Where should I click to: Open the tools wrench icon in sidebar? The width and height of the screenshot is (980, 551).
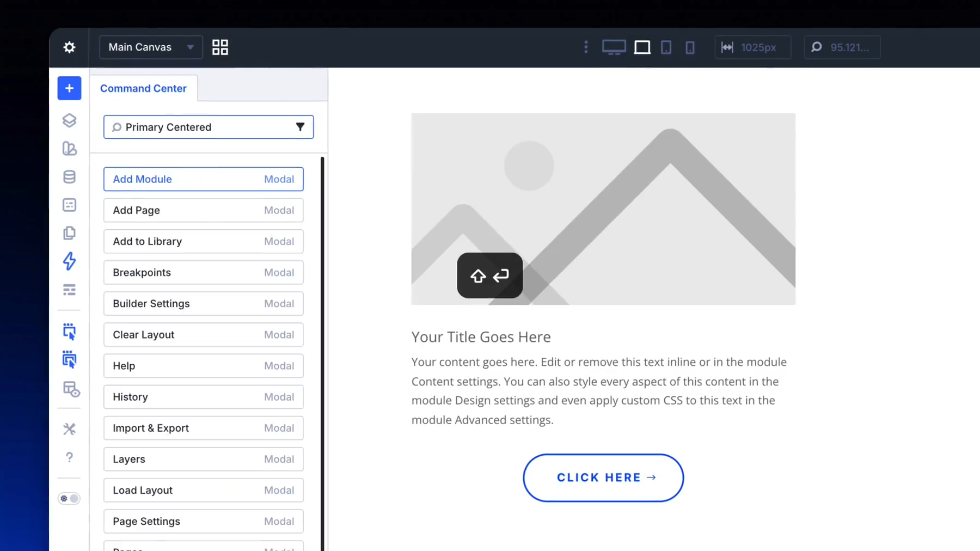[x=69, y=429]
